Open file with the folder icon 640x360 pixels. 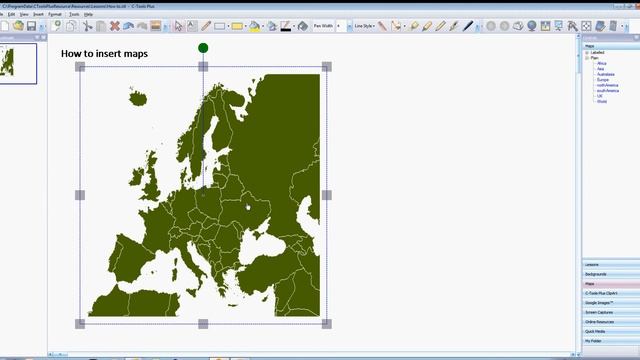(x=18, y=26)
